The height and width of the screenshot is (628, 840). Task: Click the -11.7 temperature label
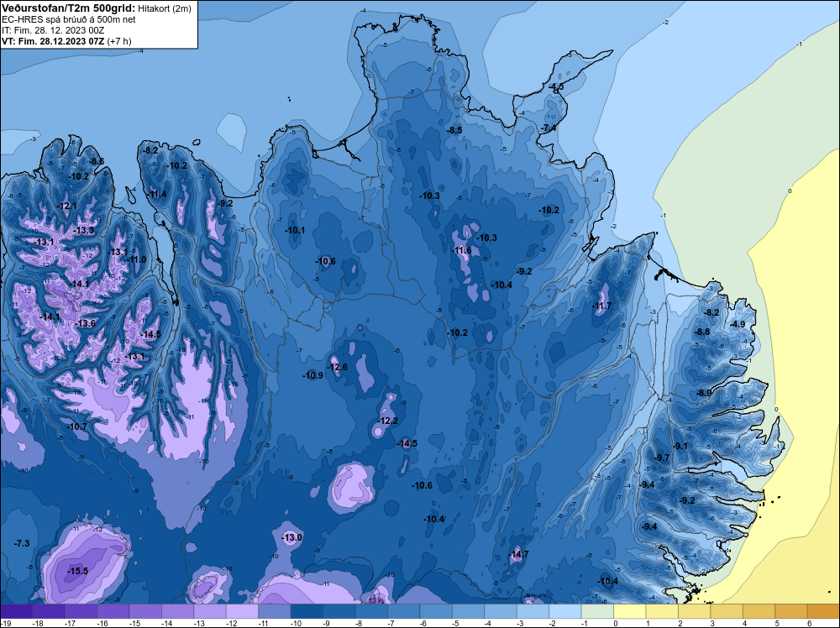coord(601,306)
